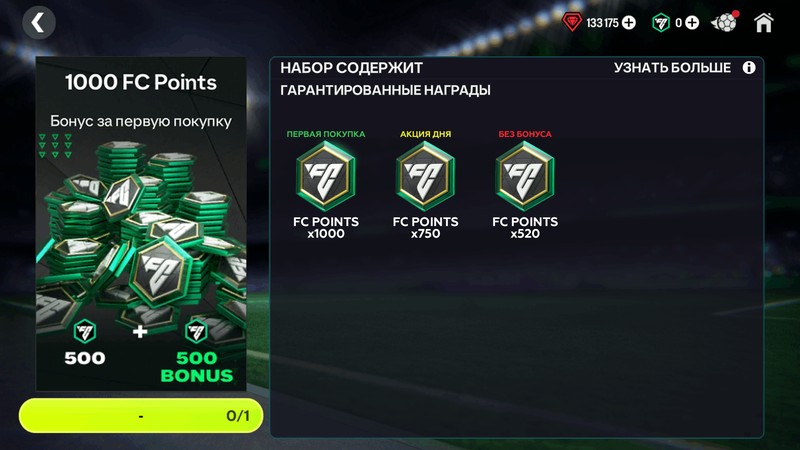800x450 pixels.
Task: Tap the yellow purchase button showing 0/1
Action: (x=141, y=416)
